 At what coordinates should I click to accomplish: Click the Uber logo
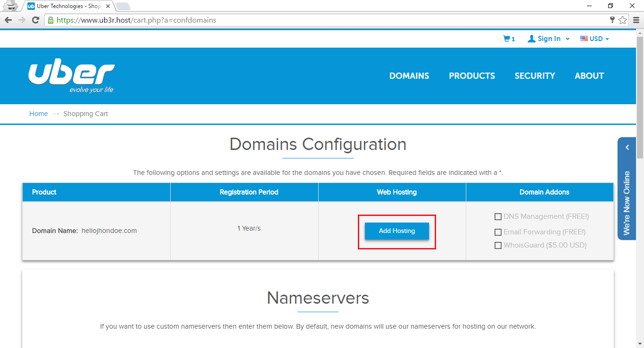71,77
